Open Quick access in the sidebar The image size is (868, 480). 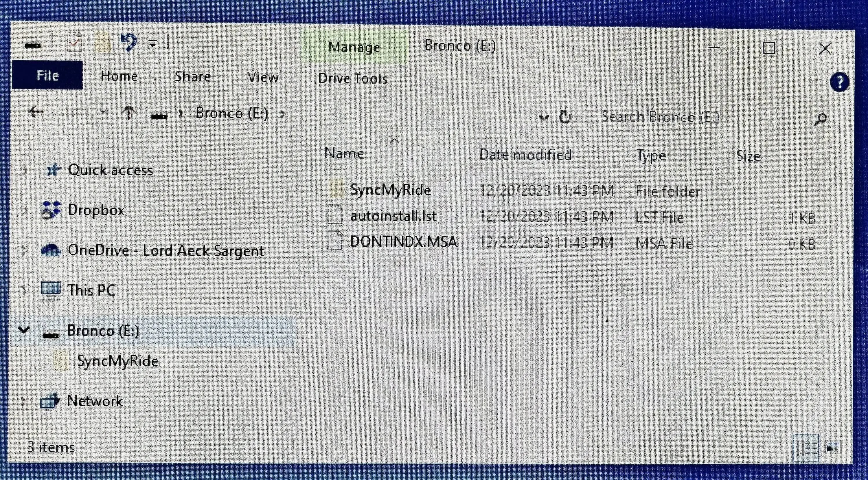(x=111, y=170)
